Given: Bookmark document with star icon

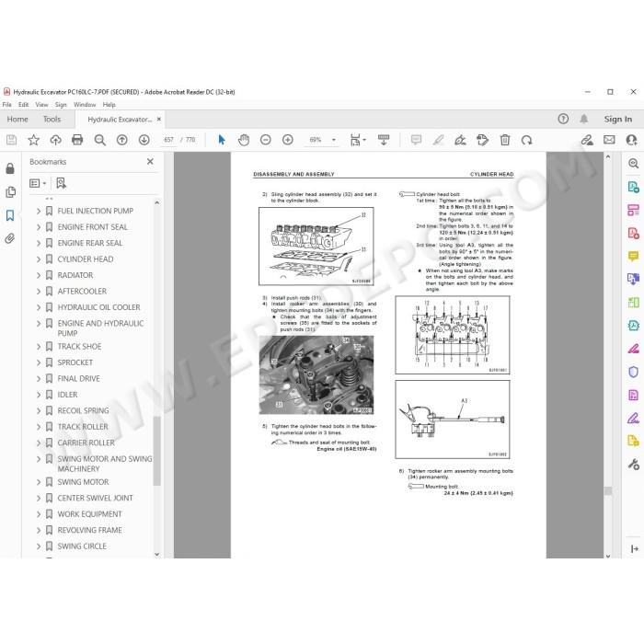Looking at the screenshot, I should click(x=33, y=140).
